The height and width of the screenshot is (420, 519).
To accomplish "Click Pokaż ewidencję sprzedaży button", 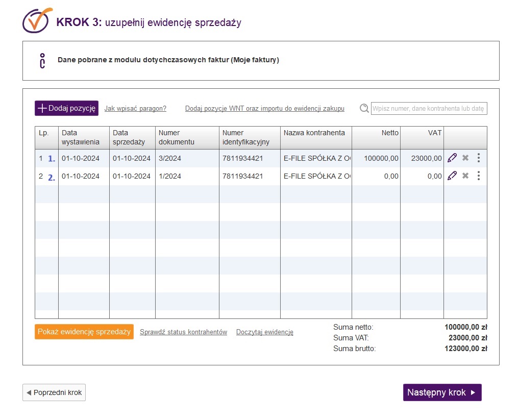I will [84, 332].
